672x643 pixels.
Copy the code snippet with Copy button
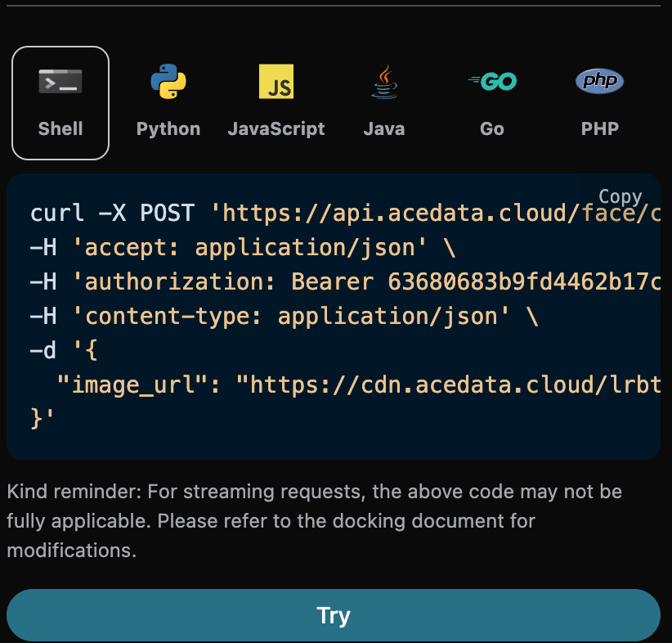pos(620,196)
